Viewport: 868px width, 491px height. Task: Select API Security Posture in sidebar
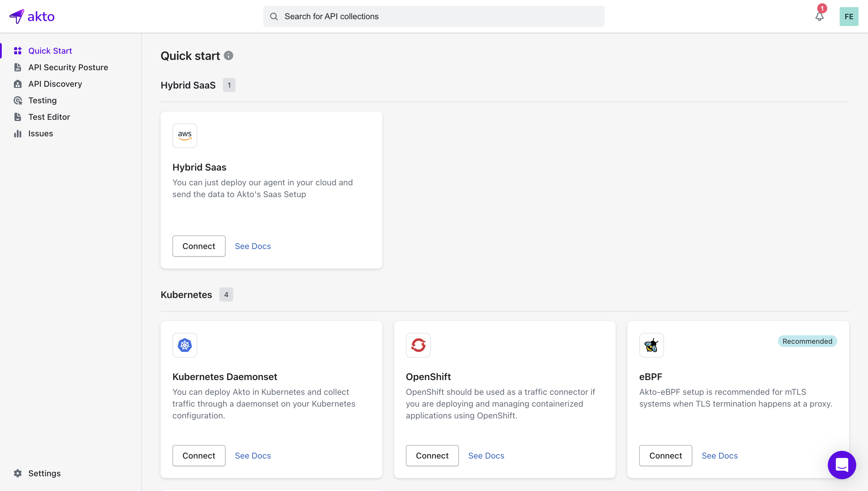(68, 67)
